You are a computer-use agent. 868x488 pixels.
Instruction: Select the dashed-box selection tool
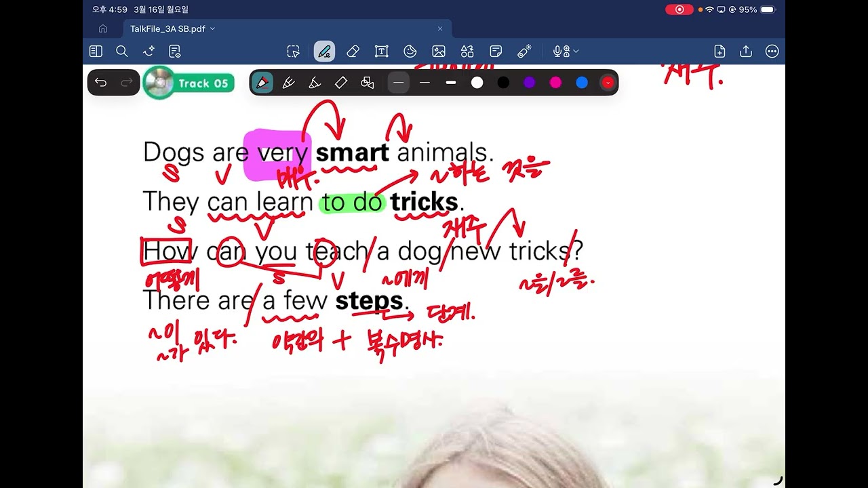[x=293, y=52]
